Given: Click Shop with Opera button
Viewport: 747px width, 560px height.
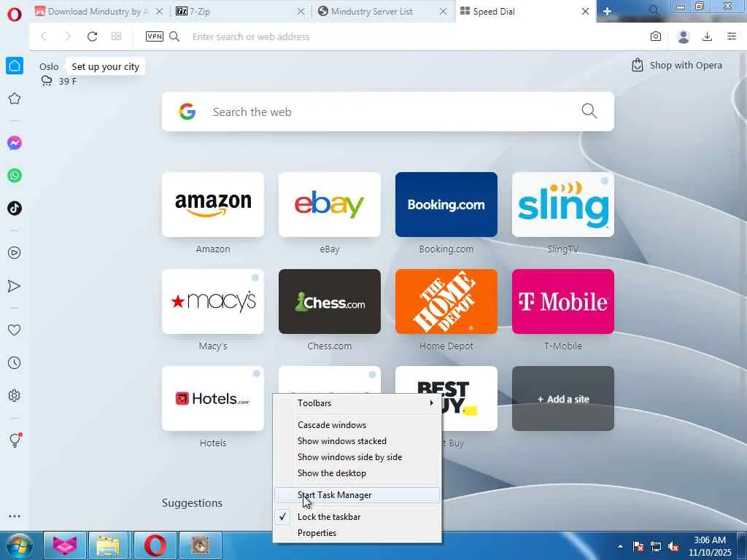Looking at the screenshot, I should click(x=677, y=65).
